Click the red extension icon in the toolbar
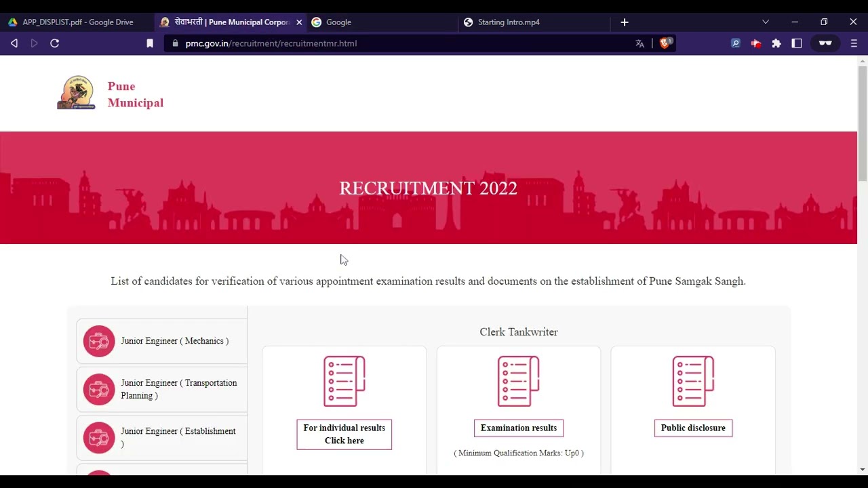The width and height of the screenshot is (868, 488). (x=755, y=43)
